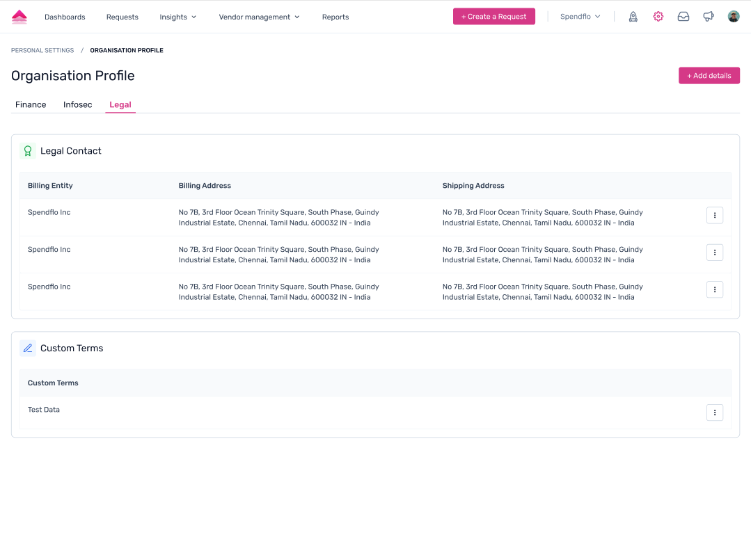
Task: Open kebab menu for second Spendflo Inc row
Action: point(715,253)
